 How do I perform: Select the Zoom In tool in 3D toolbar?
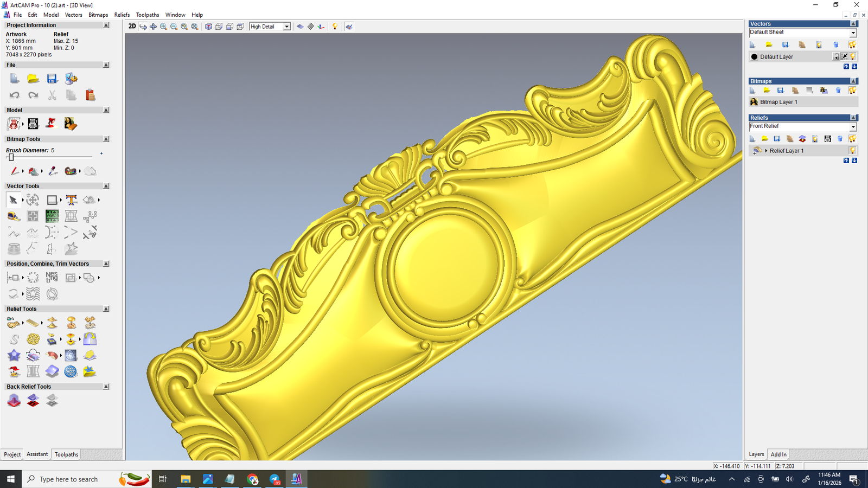point(163,27)
